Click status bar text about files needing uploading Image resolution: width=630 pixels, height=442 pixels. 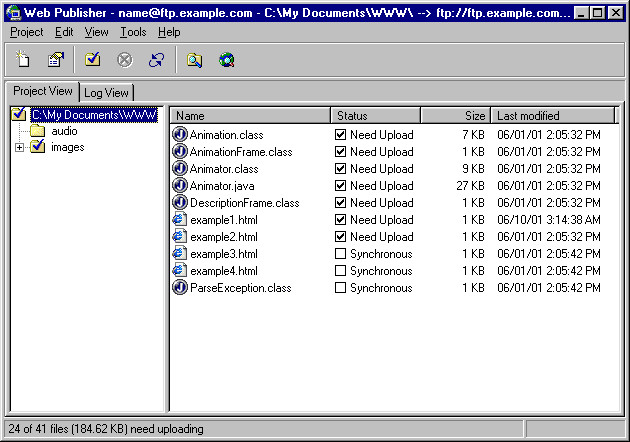pos(106,429)
